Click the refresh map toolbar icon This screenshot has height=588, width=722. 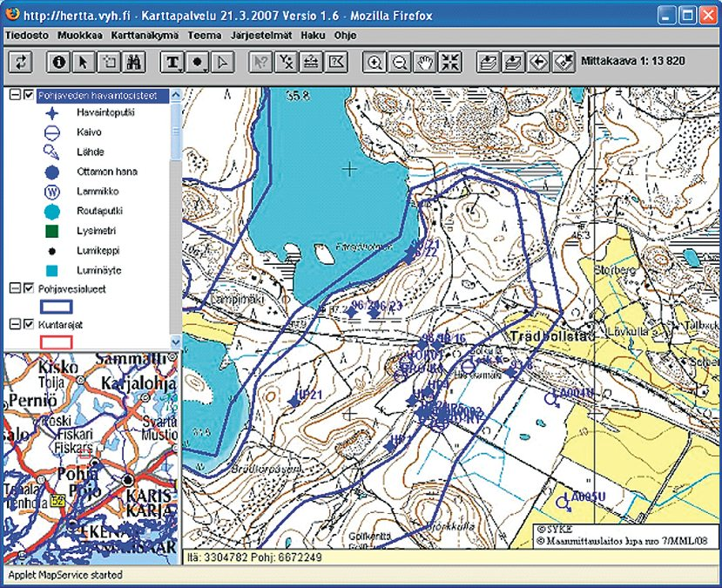21,62
